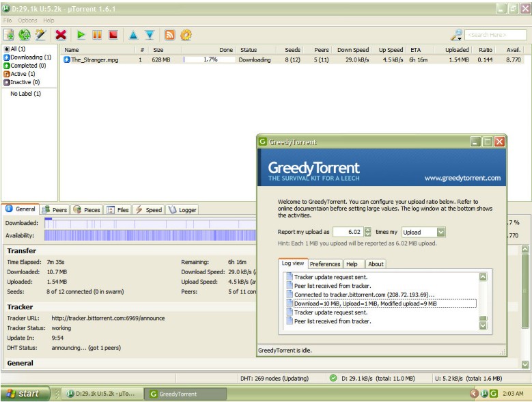This screenshot has width=532, height=402.
Task: Click the Add Torrent toolbar icon
Action: [x=9, y=35]
